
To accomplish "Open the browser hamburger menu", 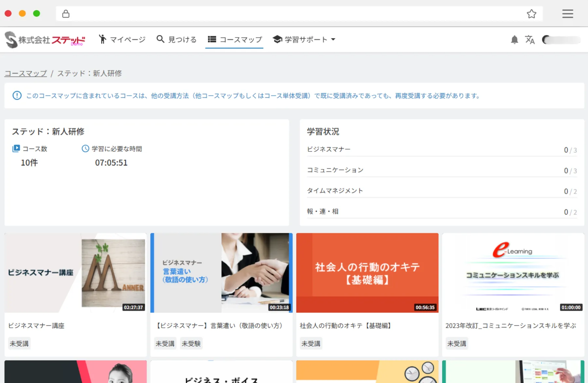I will [568, 14].
